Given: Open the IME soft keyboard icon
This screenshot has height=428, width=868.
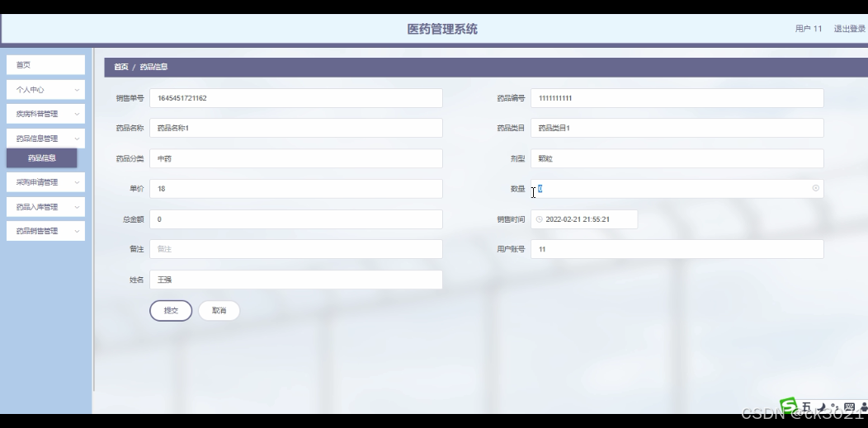Looking at the screenshot, I should point(849,407).
